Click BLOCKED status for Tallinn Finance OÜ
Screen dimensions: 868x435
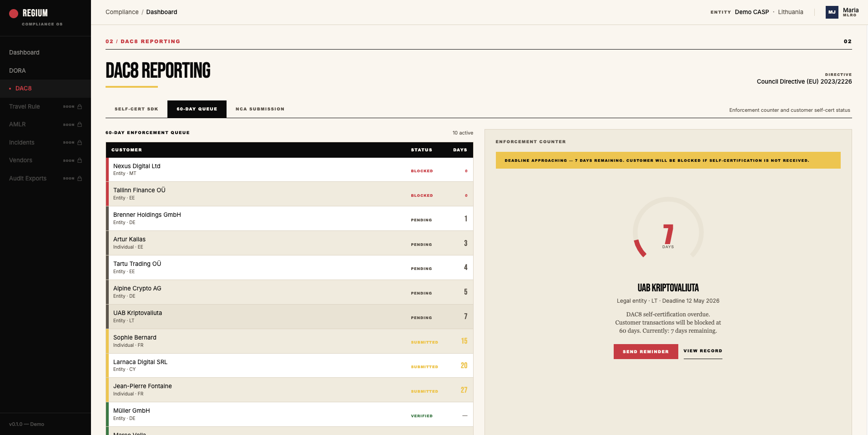[422, 196]
